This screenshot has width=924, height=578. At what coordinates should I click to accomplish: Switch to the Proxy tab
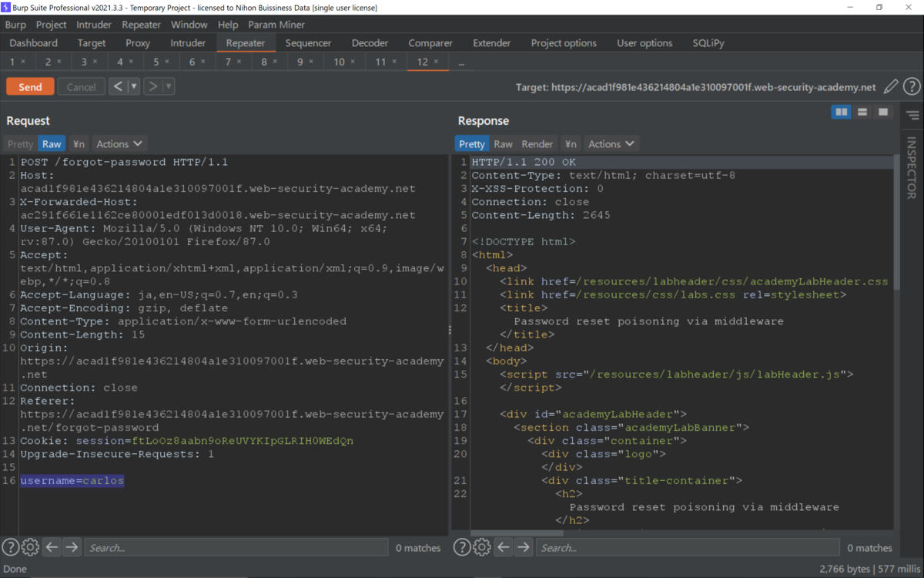click(138, 43)
